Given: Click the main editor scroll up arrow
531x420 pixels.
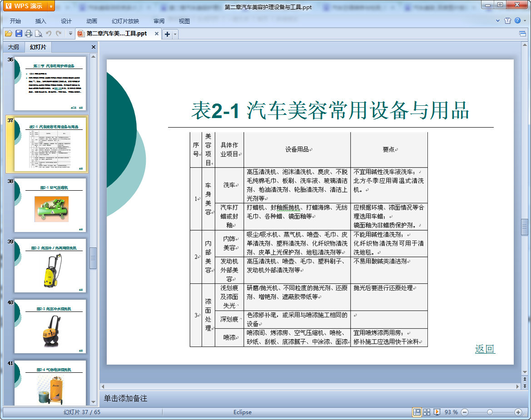Looking at the screenshot, I should tap(525, 44).
